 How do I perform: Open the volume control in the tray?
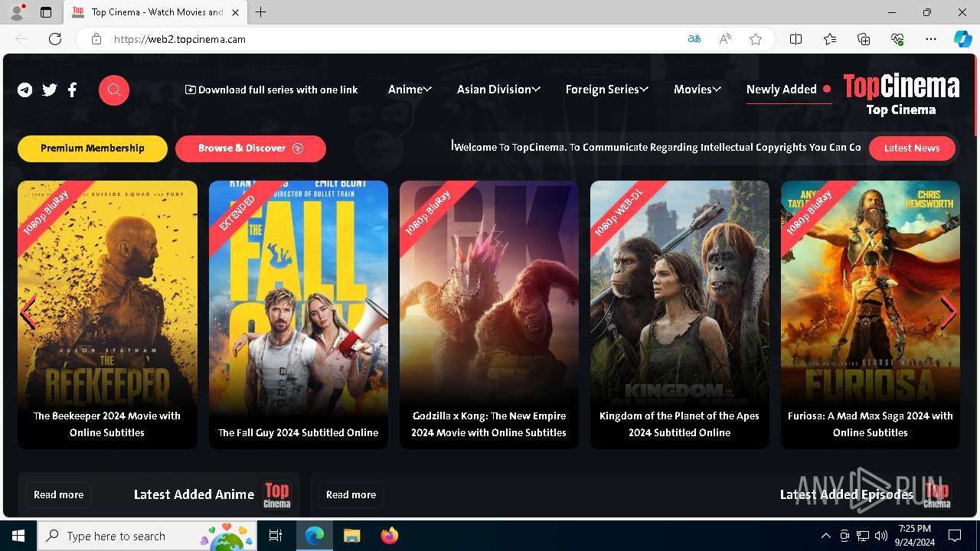[880, 536]
